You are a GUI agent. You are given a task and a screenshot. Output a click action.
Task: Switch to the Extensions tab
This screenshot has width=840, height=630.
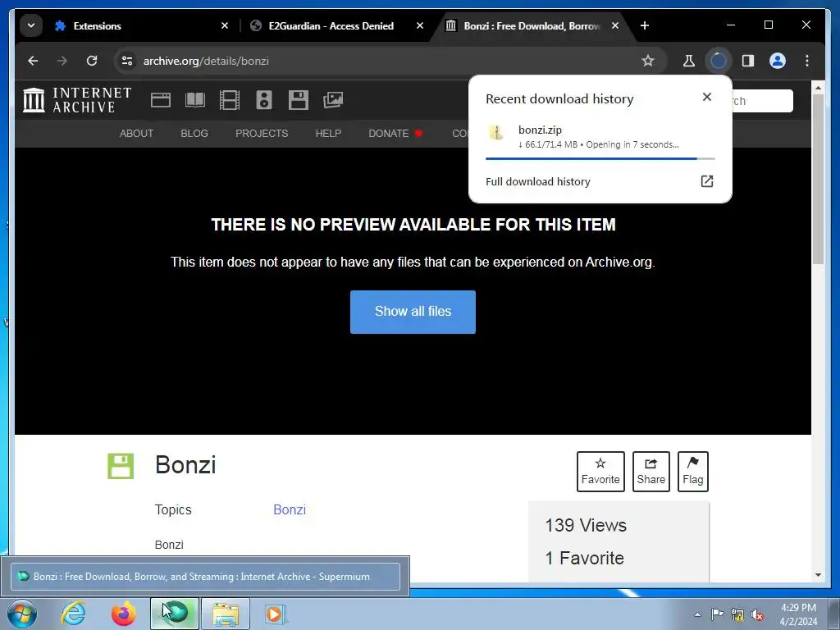tap(139, 25)
